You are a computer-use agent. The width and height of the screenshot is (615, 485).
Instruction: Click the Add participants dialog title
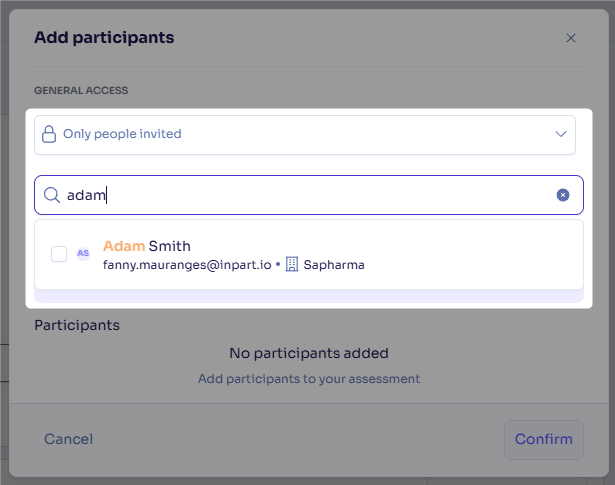point(104,38)
